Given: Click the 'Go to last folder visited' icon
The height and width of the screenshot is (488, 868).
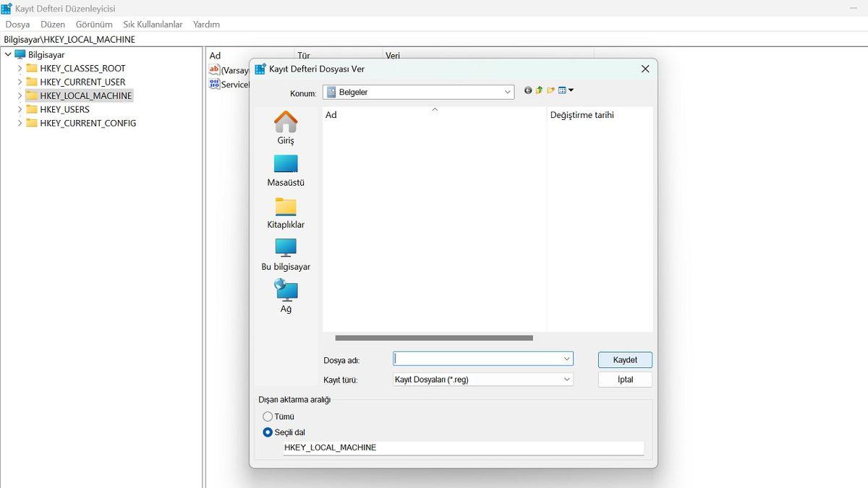Looking at the screenshot, I should pos(527,90).
